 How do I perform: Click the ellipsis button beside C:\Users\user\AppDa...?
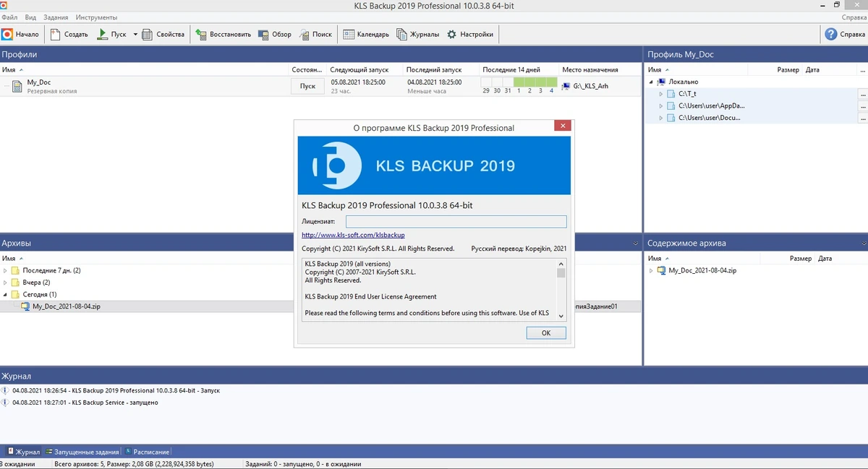862,106
